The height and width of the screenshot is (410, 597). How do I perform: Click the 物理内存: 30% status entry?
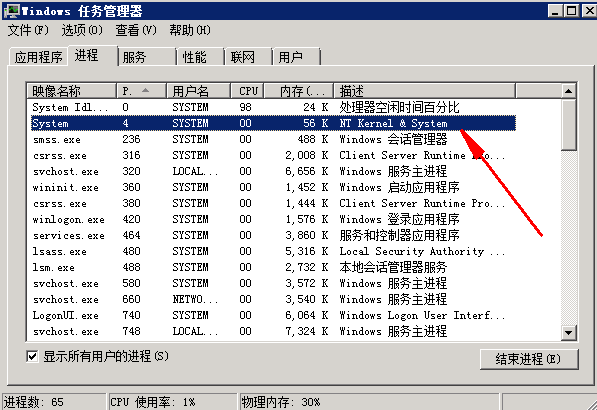point(369,402)
